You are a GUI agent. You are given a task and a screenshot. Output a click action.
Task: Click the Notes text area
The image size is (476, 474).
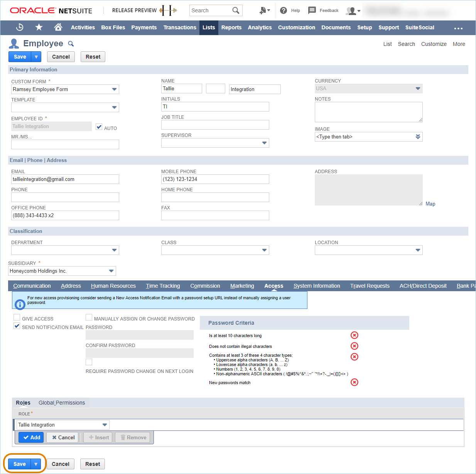pyautogui.click(x=369, y=112)
